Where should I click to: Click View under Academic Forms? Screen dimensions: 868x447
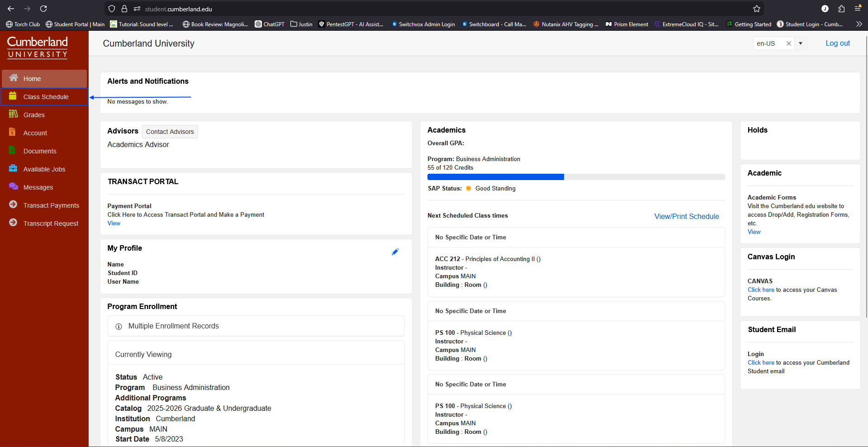754,232
